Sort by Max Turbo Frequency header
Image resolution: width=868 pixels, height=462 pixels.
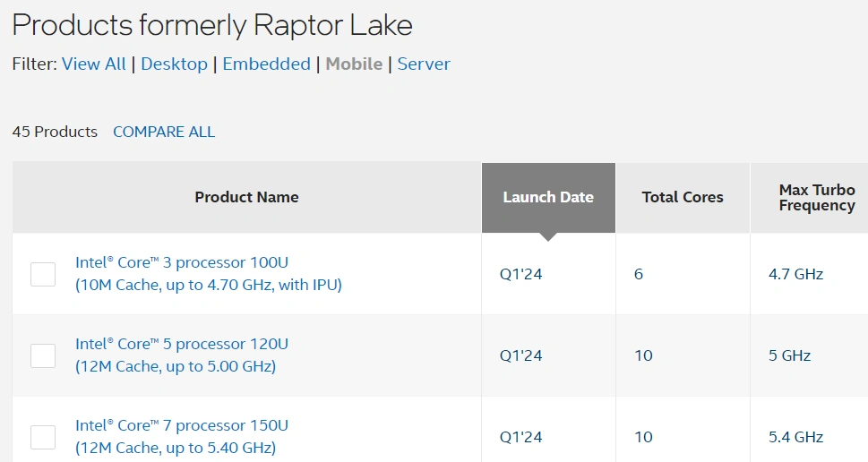[x=816, y=197]
